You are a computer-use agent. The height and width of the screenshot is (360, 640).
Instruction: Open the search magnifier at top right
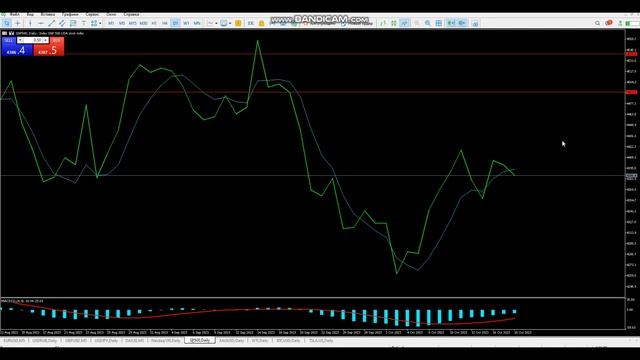pos(597,23)
